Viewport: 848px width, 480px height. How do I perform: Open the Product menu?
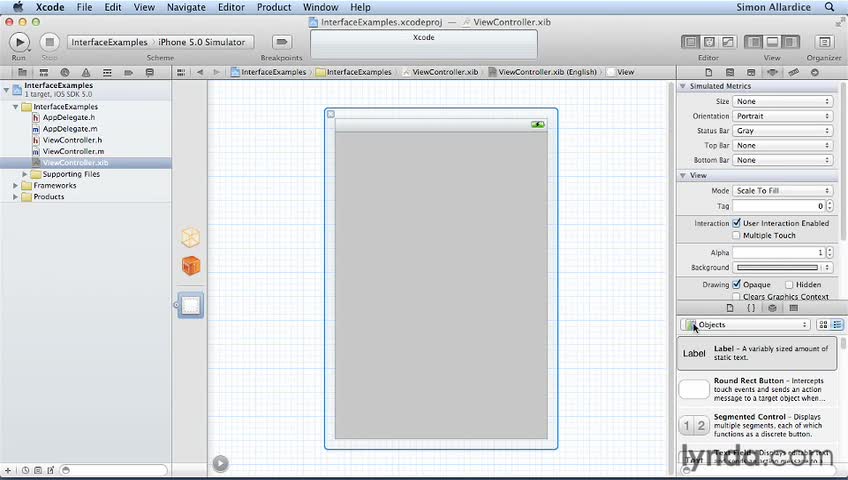coord(274,7)
